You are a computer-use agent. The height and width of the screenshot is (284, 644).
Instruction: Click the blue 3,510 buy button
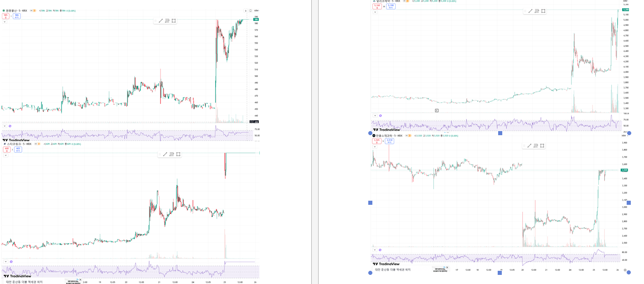click(389, 141)
